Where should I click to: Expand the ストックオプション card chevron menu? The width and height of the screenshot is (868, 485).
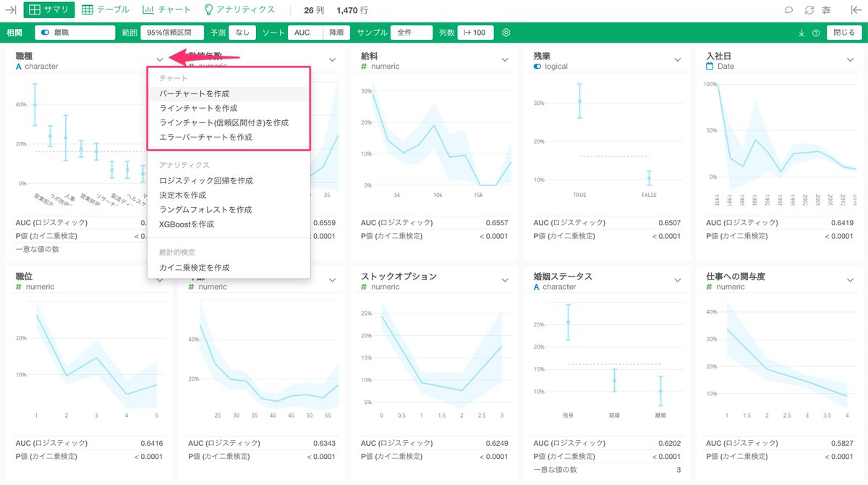[x=505, y=280]
